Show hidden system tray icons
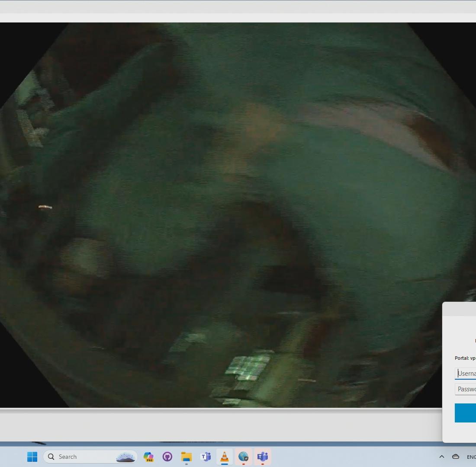The height and width of the screenshot is (467, 476). tap(442, 457)
